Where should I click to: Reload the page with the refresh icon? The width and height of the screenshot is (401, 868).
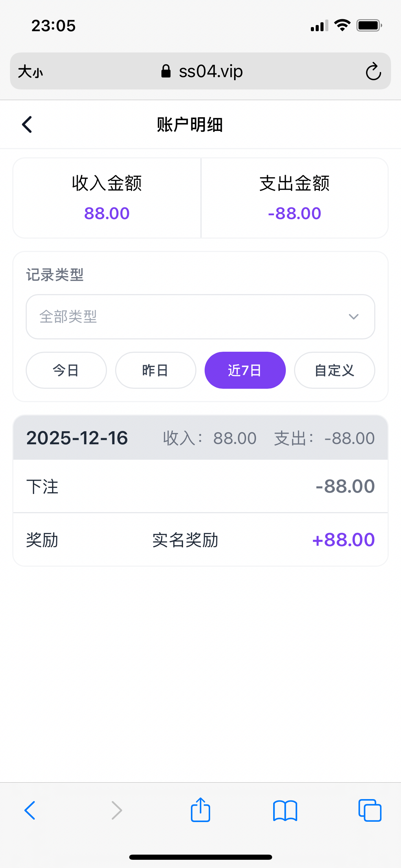pos(373,71)
